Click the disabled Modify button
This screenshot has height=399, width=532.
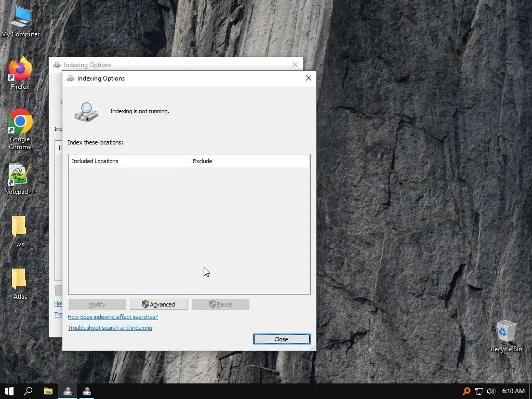point(97,304)
